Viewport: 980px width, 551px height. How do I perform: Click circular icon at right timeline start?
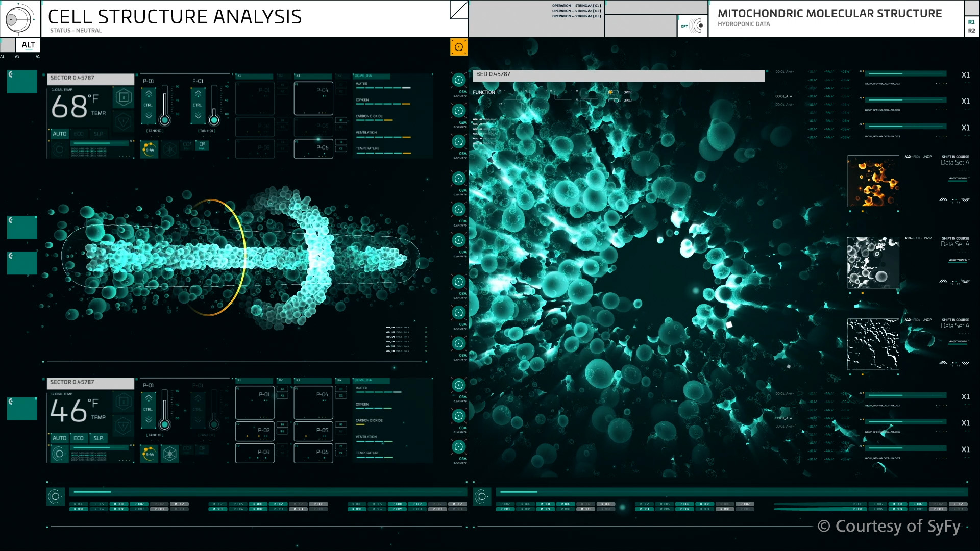[x=482, y=496]
